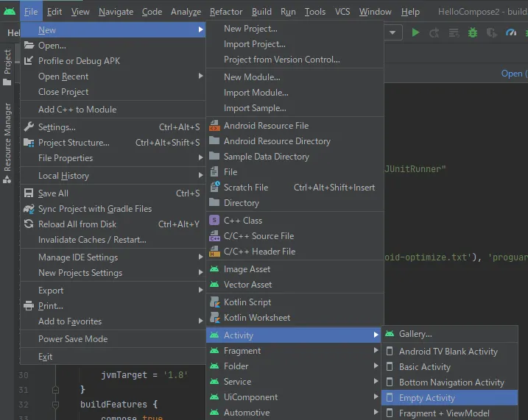528x420 pixels.
Task: Choose Android Resource File option
Action: (x=266, y=126)
